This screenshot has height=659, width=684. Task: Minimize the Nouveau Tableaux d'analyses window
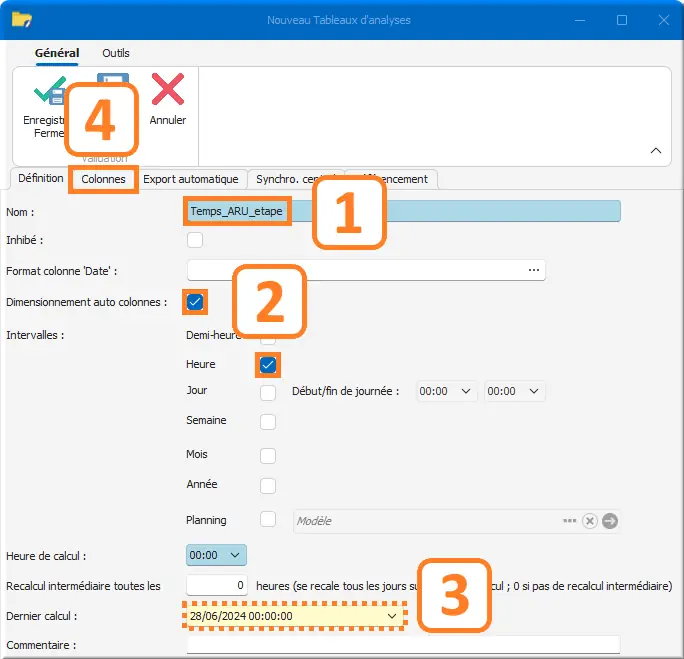click(580, 20)
